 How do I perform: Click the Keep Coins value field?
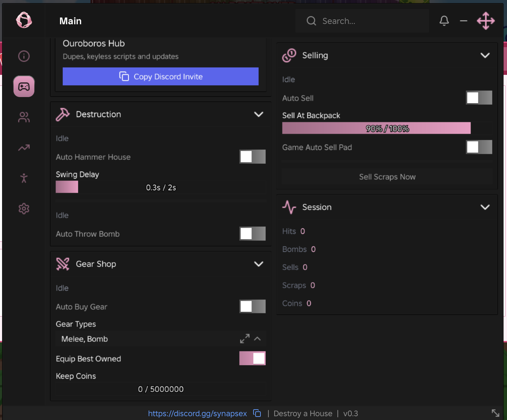coord(161,389)
